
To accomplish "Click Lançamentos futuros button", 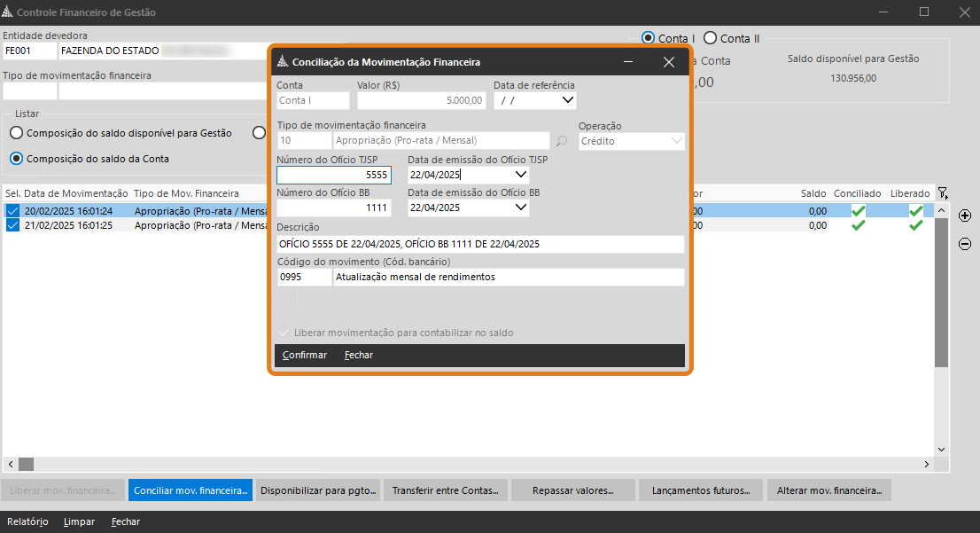I will (x=701, y=490).
